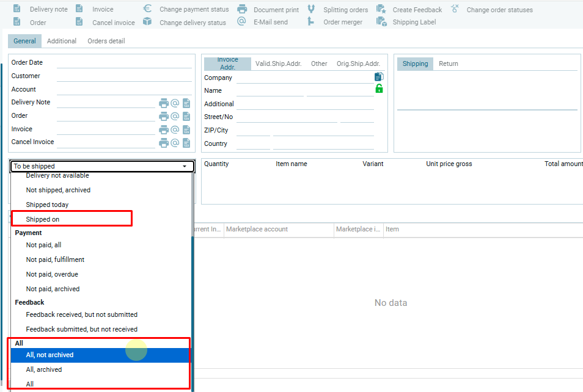Click the Customer input field
Screen dimensions: 583x392
tap(124, 76)
